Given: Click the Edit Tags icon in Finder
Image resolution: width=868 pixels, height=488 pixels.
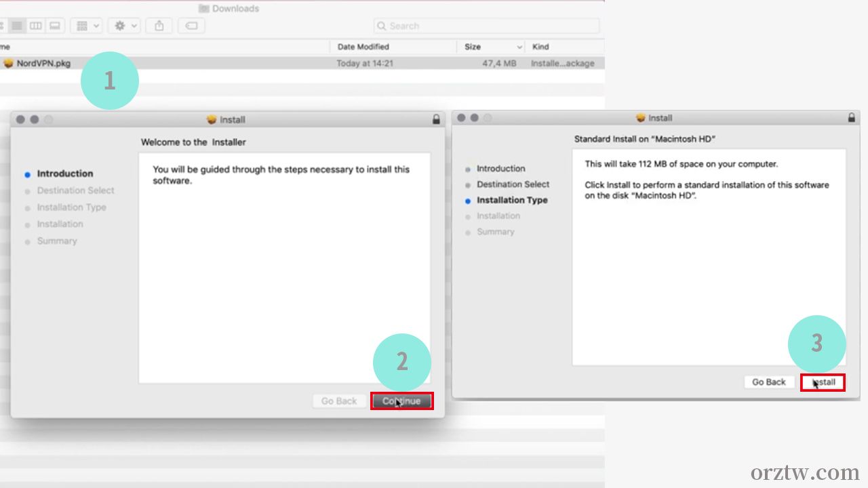Looking at the screenshot, I should pos(192,26).
